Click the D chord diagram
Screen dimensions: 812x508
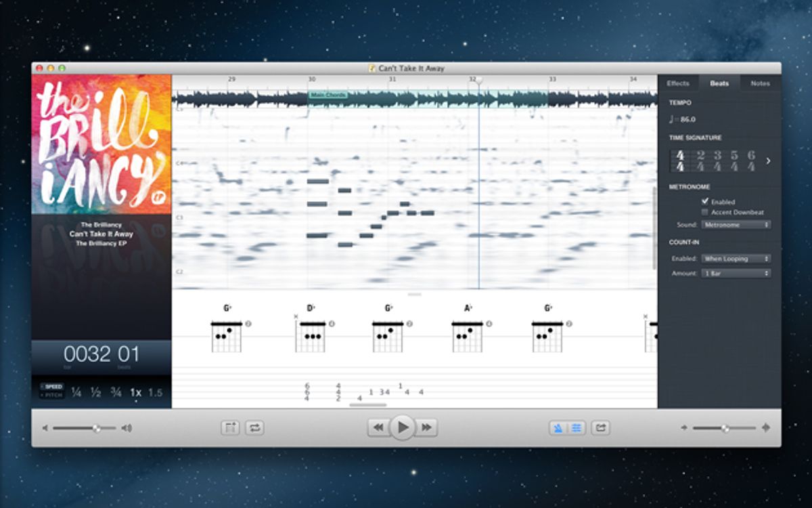tap(311, 336)
